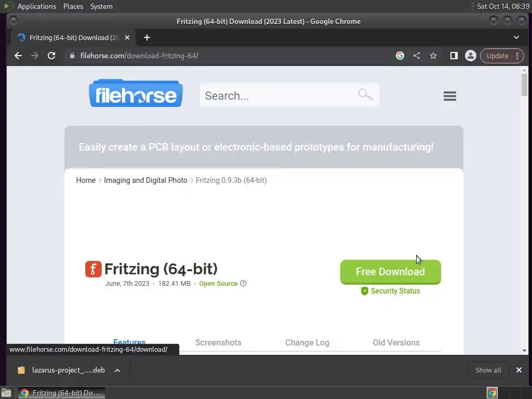532x399 pixels.
Task: Click the Open Source license link
Action: [218, 284]
